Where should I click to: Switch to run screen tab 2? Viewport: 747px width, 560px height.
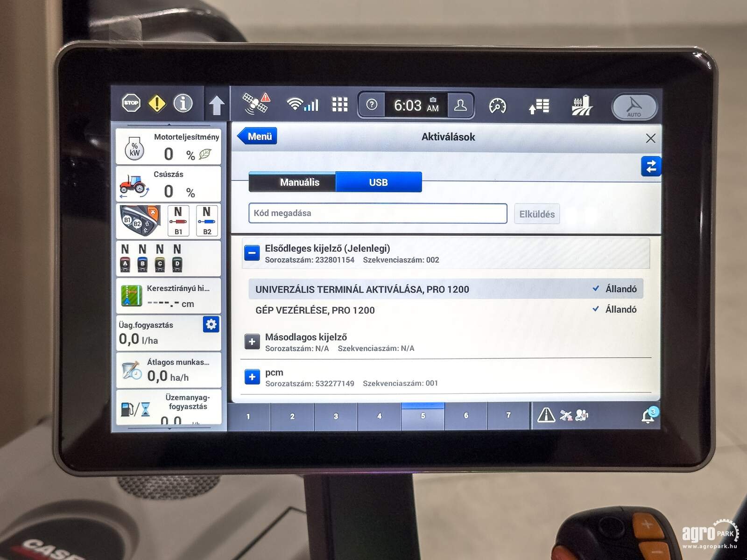click(292, 416)
